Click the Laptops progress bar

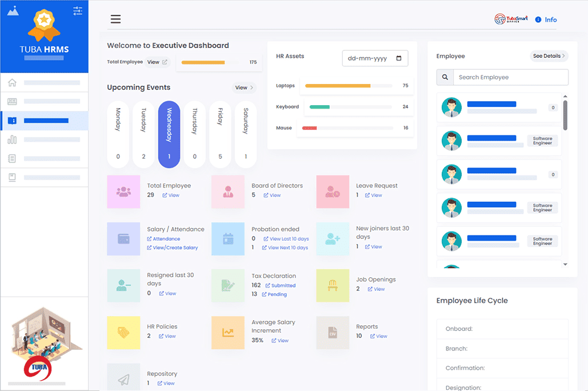tap(349, 86)
